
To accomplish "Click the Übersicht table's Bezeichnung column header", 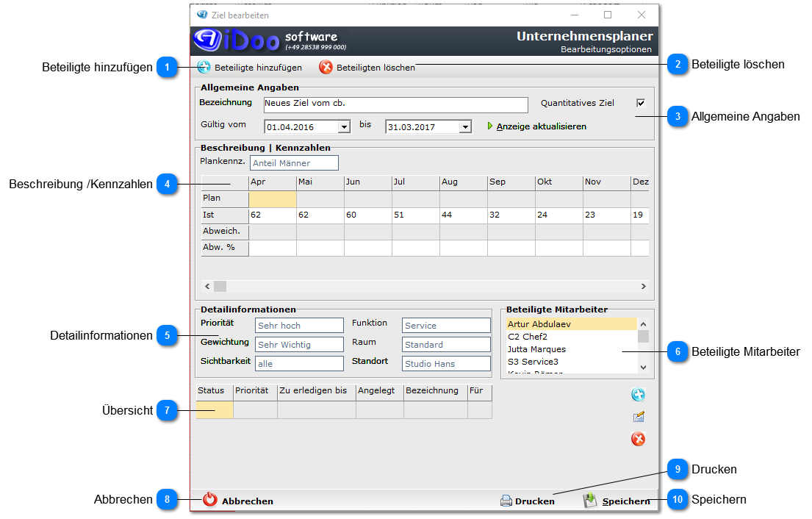I will tap(436, 391).
